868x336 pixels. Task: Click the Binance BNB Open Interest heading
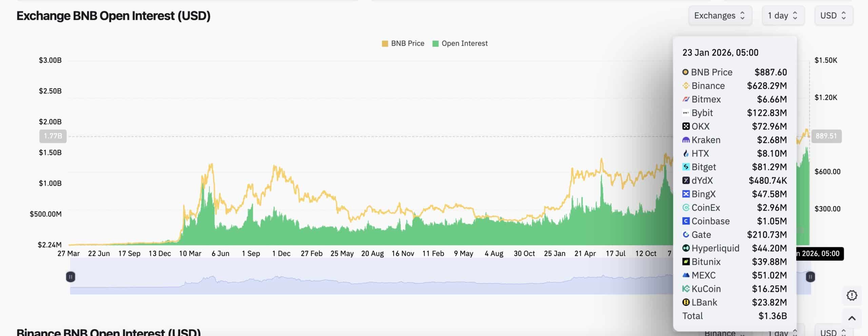108,332
